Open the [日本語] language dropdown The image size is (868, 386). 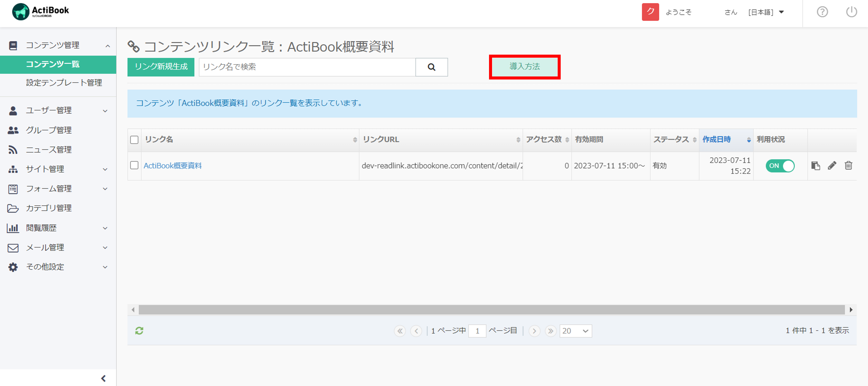tap(766, 12)
